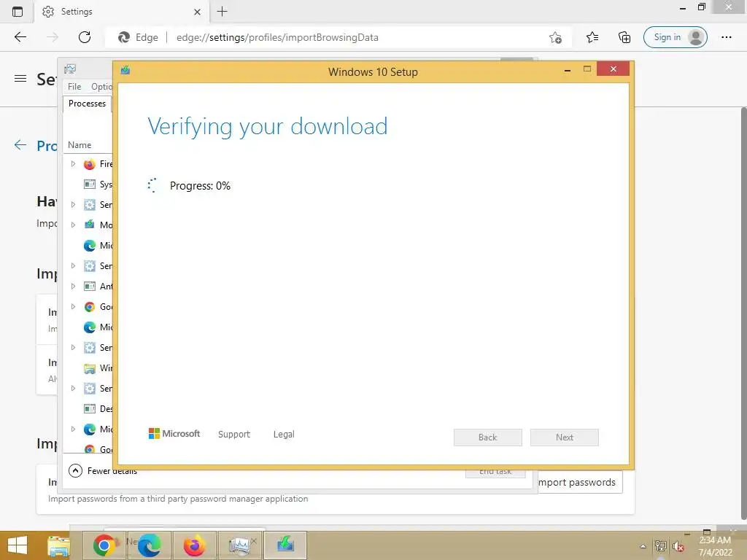Viewport: 747px width, 560px height.
Task: Expand the Mo setup process row
Action: 74,225
